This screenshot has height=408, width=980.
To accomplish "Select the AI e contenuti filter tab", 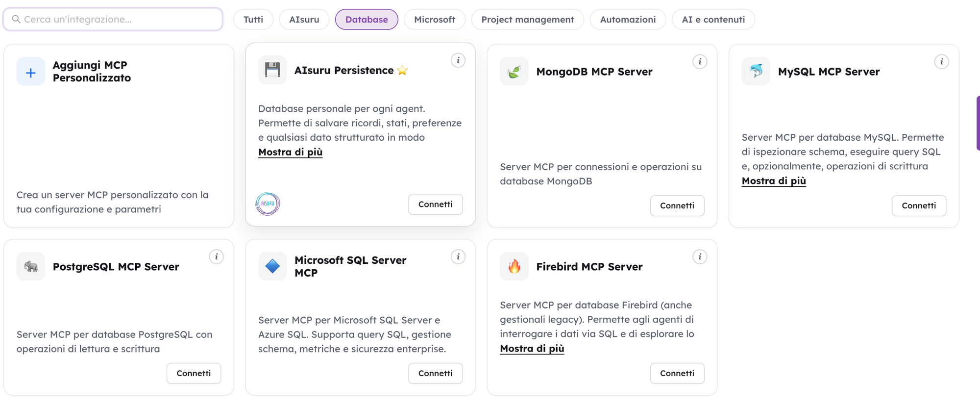I will (713, 20).
